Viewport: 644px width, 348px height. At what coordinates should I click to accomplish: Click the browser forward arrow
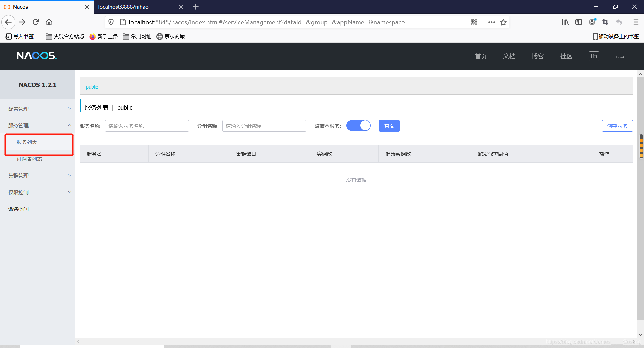22,22
